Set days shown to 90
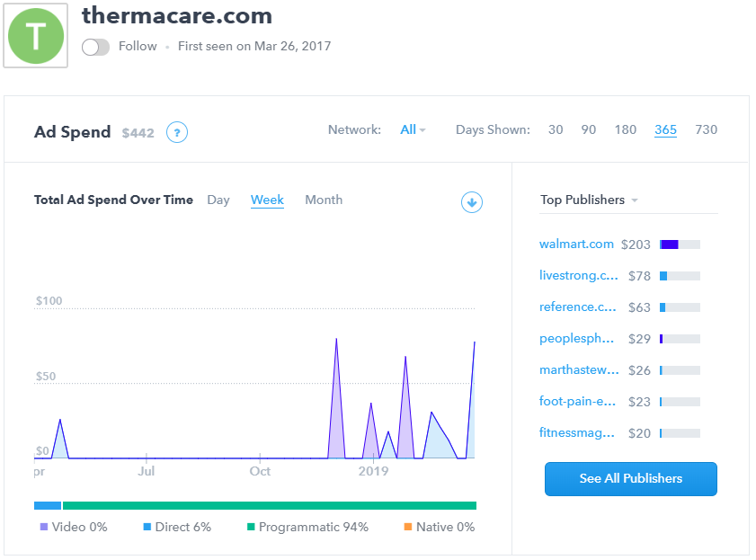The width and height of the screenshot is (756, 560). 588,129
